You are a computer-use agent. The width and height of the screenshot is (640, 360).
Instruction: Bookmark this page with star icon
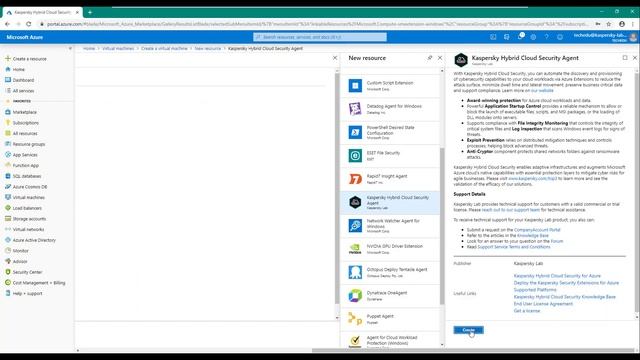pos(609,24)
